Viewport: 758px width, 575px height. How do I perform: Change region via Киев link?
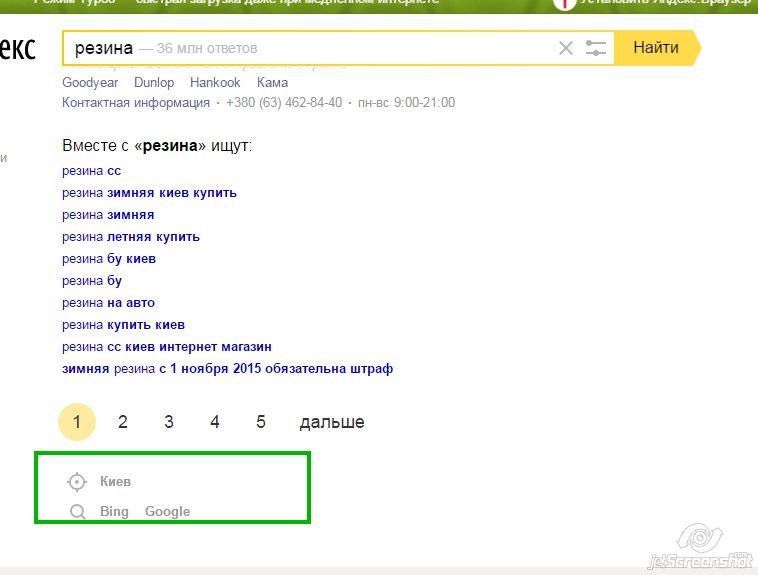click(116, 482)
